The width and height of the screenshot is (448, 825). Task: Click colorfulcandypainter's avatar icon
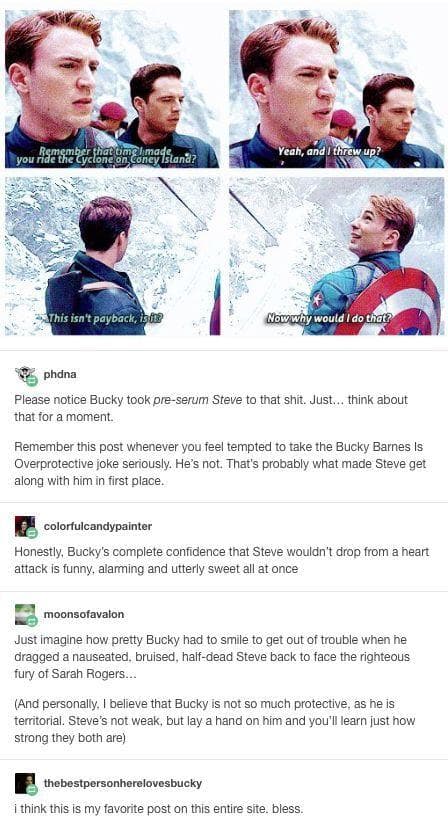25,526
